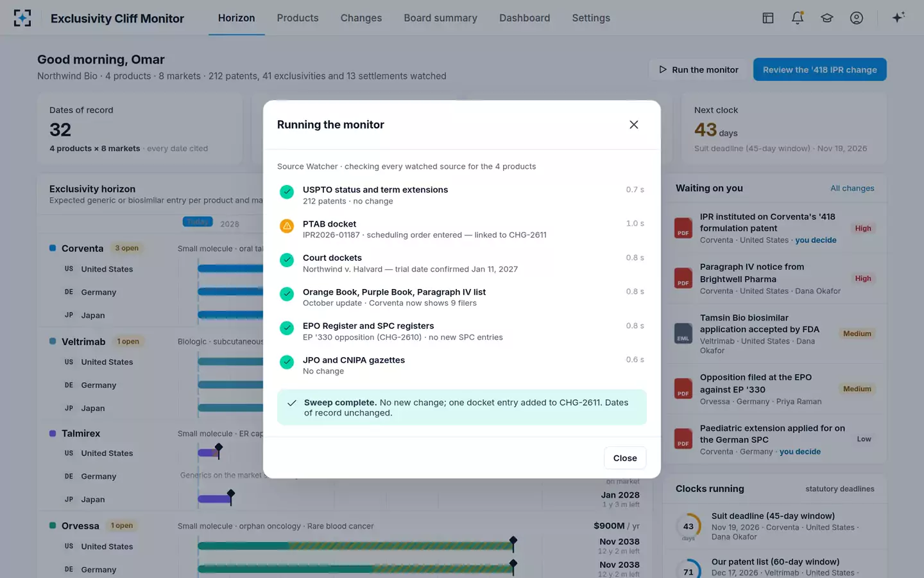Viewport: 924px width, 578px height.
Task: Switch to the Horizon tab
Action: point(236,18)
